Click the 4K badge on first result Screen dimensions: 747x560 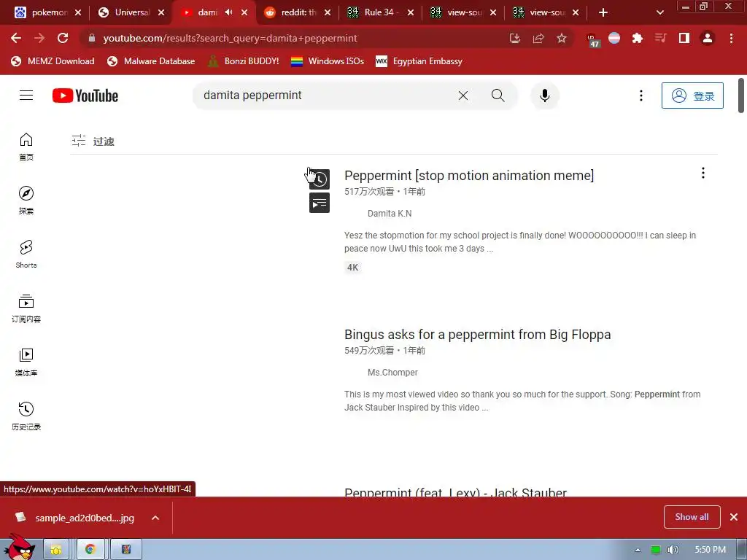pyautogui.click(x=352, y=267)
